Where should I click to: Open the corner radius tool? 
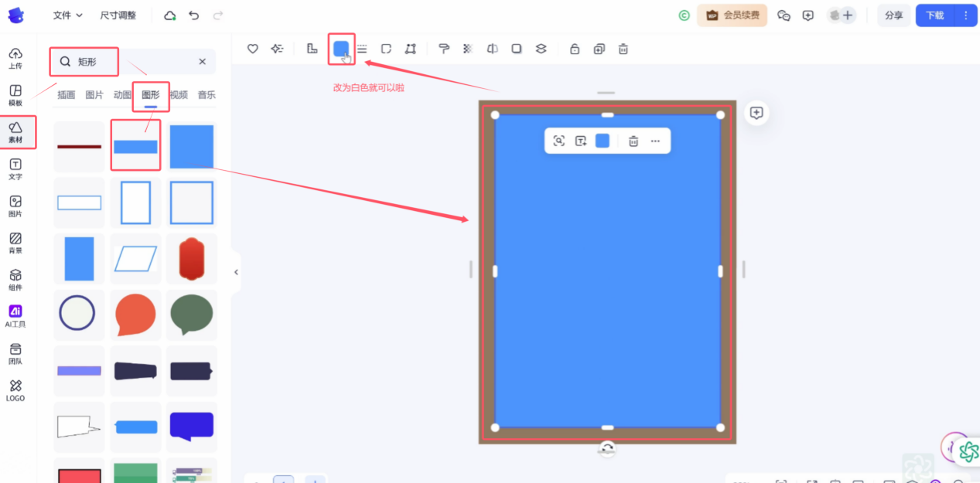point(386,49)
